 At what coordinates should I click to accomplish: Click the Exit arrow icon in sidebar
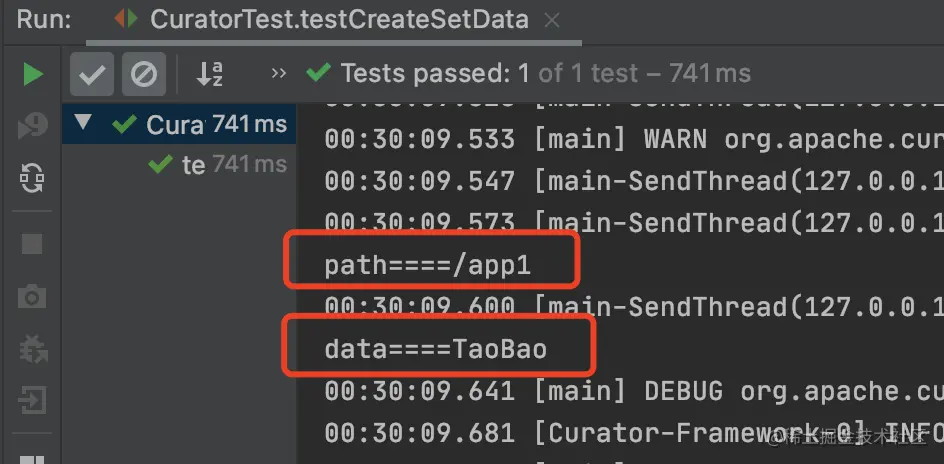(32, 402)
